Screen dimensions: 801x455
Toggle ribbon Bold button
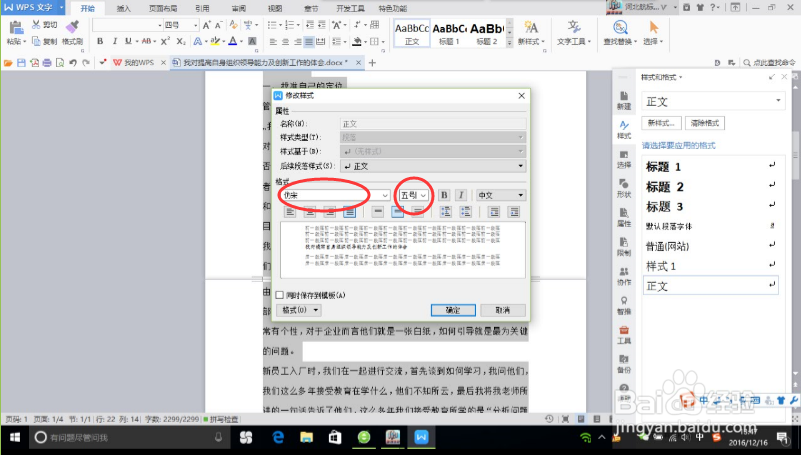[100, 41]
